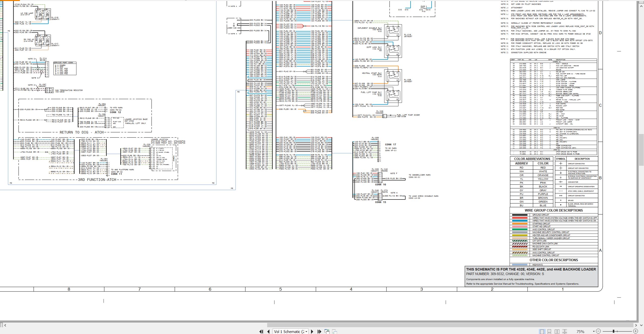Click the 'LOADER JOYSTICK BASE' label
Image resolution: width=644 pixels, height=334 pixels.
(136, 119)
